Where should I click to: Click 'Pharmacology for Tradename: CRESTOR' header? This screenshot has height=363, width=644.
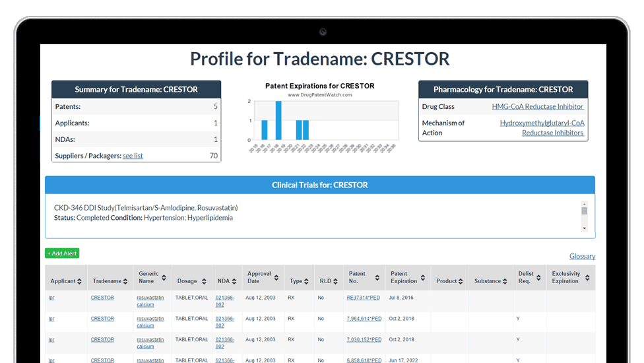503,90
